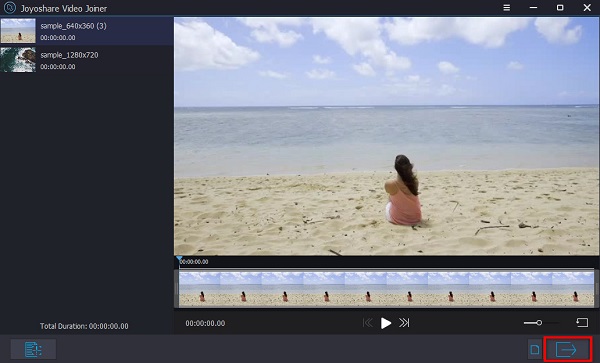Adjust the volume slider knob
Screen dimensions: 600x363
click(539, 323)
